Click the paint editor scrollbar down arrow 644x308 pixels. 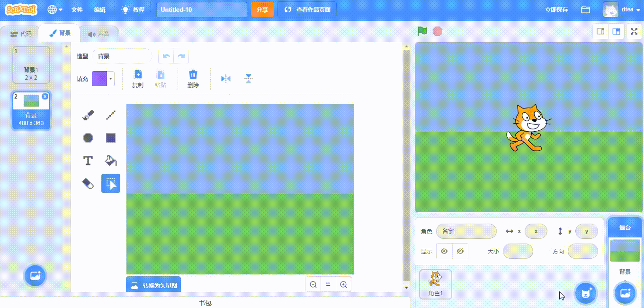[x=406, y=287]
